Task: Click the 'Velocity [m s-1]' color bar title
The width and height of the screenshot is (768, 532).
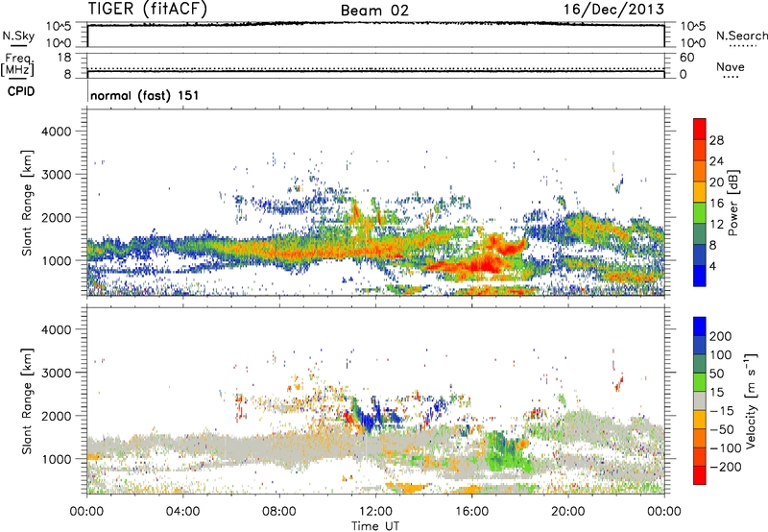Action: 751,400
